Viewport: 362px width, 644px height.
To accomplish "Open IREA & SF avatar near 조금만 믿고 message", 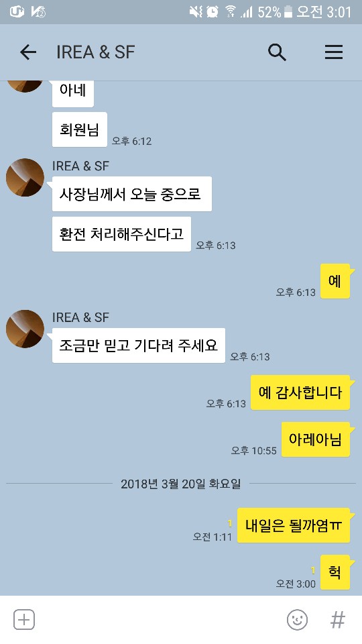I will [x=25, y=329].
